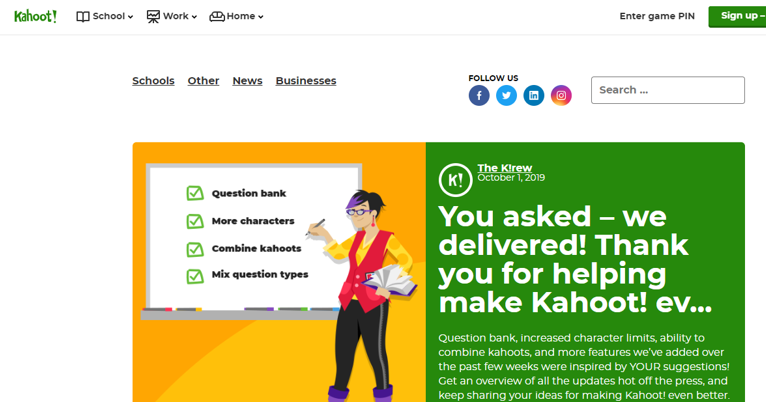Click the K! author avatar circle

(x=455, y=180)
